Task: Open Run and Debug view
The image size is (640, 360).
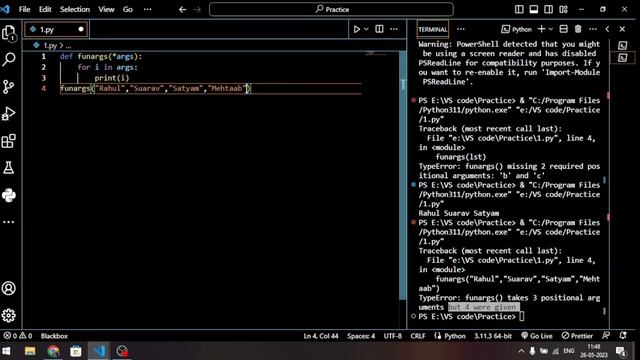Action: tap(9, 114)
